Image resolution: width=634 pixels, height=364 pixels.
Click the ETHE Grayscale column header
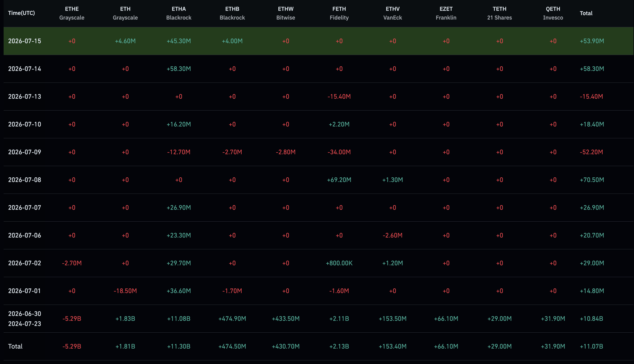pyautogui.click(x=72, y=13)
